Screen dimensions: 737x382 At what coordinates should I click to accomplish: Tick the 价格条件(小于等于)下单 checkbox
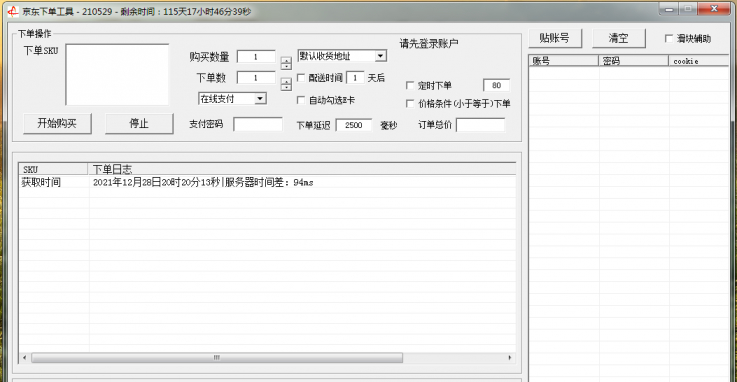[x=410, y=103]
